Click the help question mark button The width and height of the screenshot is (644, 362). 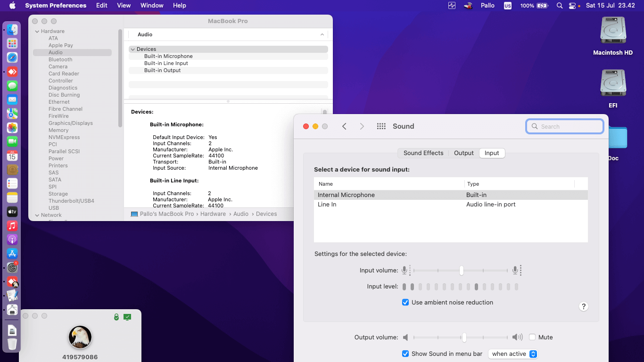584,306
